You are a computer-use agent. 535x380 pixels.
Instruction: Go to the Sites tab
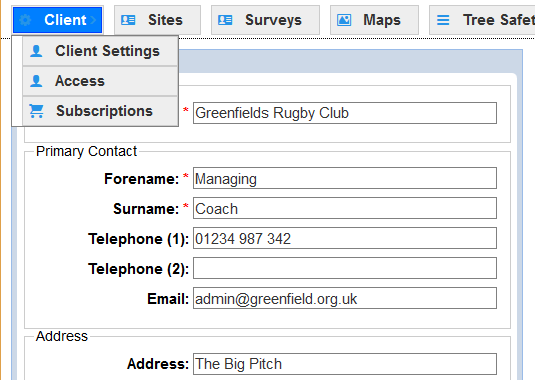tap(157, 20)
